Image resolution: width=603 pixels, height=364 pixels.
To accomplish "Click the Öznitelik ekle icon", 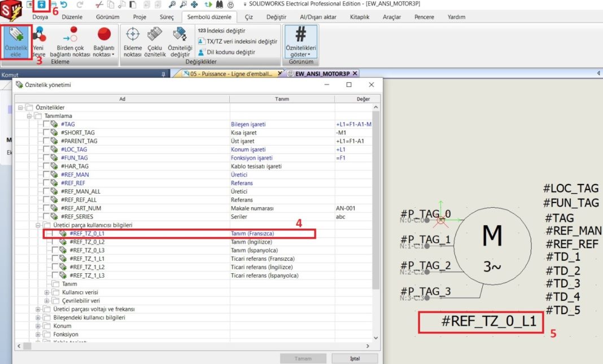I will [16, 42].
